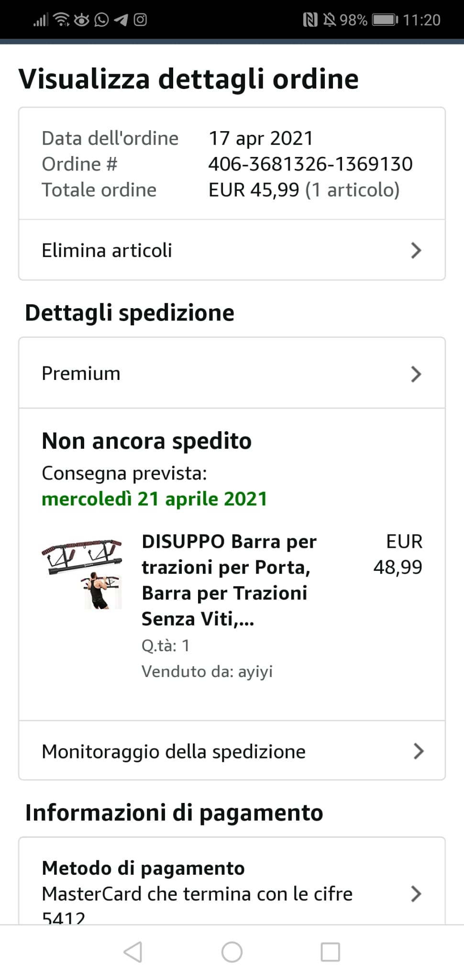
Task: Tap the WhatsApp status bar icon
Action: [x=101, y=20]
